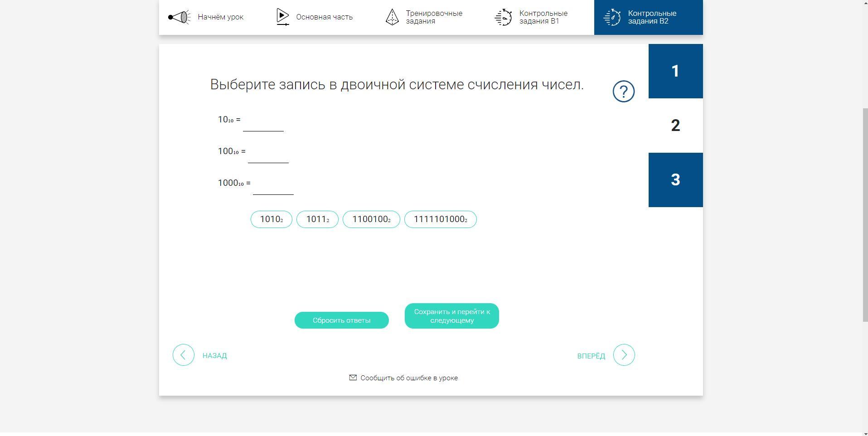Click the left arrow circle icon

184,355
